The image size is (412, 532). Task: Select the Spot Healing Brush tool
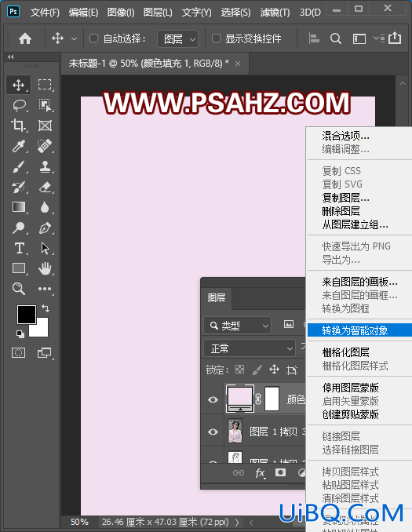(x=45, y=146)
